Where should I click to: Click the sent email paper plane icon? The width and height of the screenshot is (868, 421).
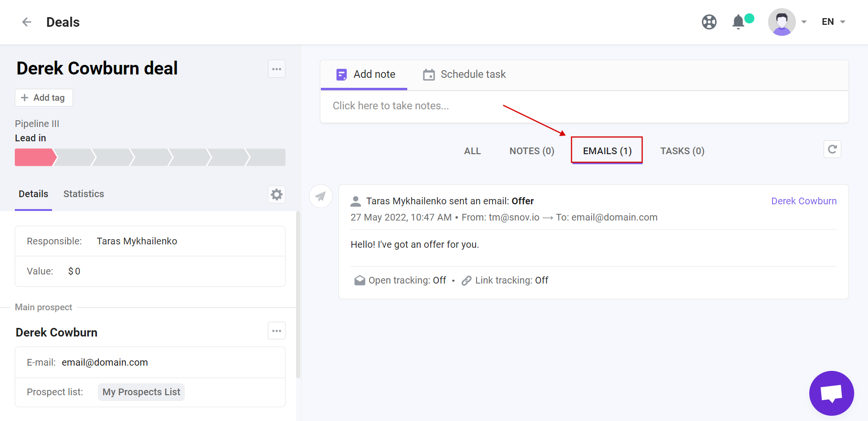(x=320, y=196)
